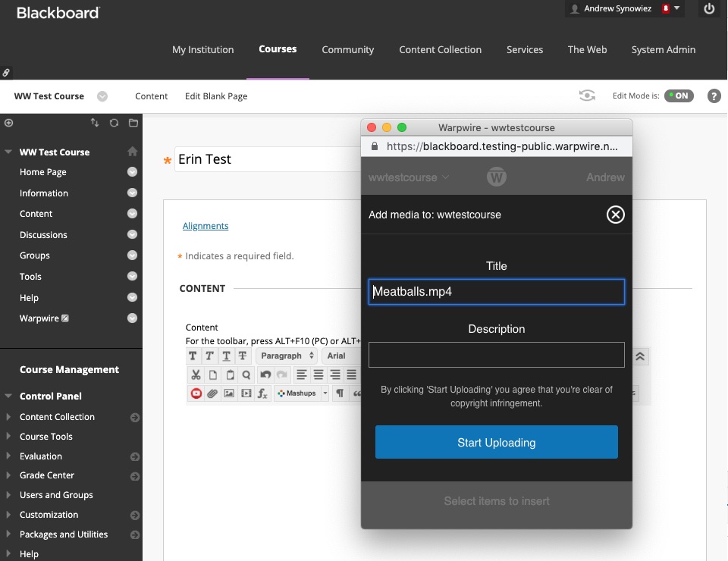
Task: Click the Warpwire W logo
Action: tap(496, 177)
